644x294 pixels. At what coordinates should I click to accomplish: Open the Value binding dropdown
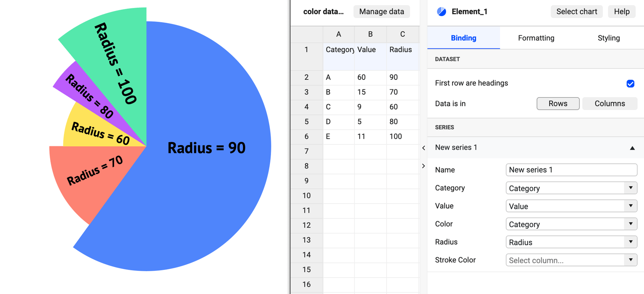[x=571, y=206]
